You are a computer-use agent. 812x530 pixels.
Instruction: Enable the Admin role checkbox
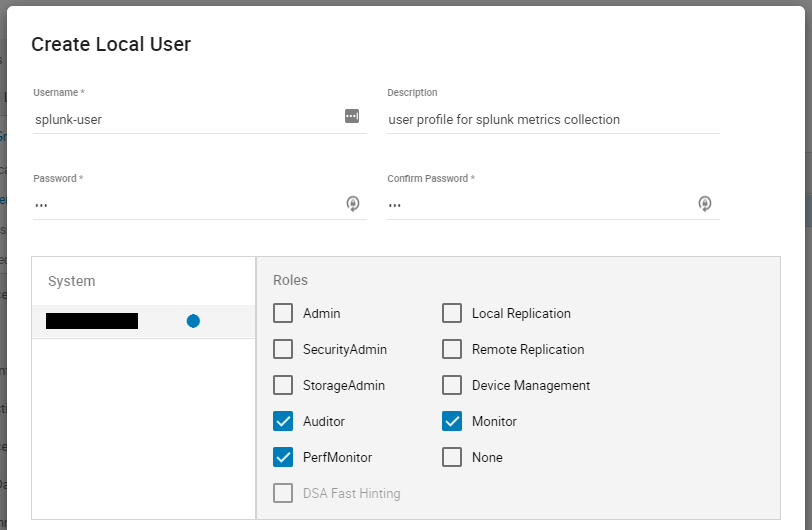(x=283, y=313)
